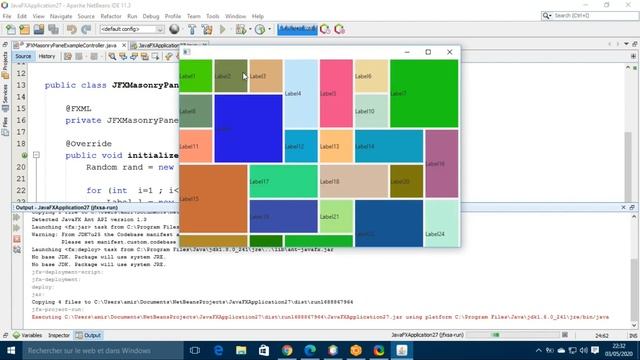Screen dimensions: 640x360
Task: Click the New Project toolbar icon
Action: [24, 29]
